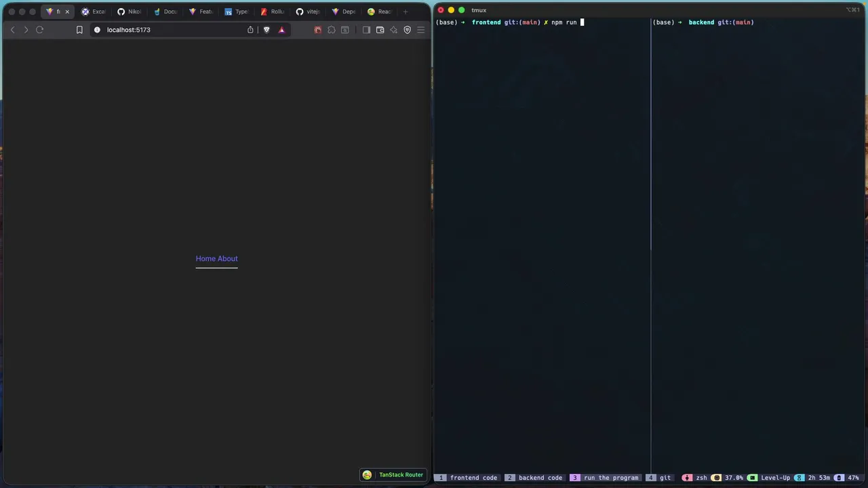Reload the localhost page
The width and height of the screenshot is (868, 488).
point(40,30)
